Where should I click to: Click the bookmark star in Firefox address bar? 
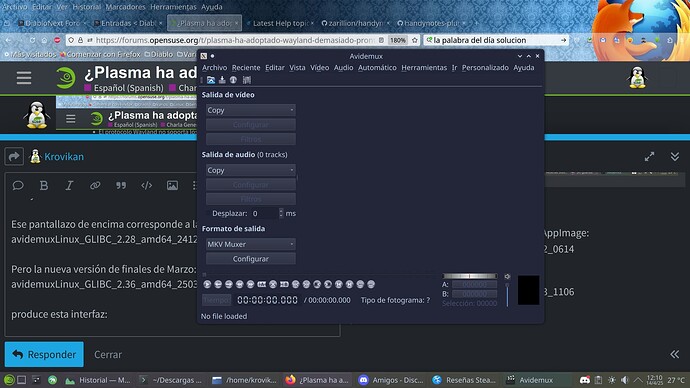pyautogui.click(x=414, y=40)
